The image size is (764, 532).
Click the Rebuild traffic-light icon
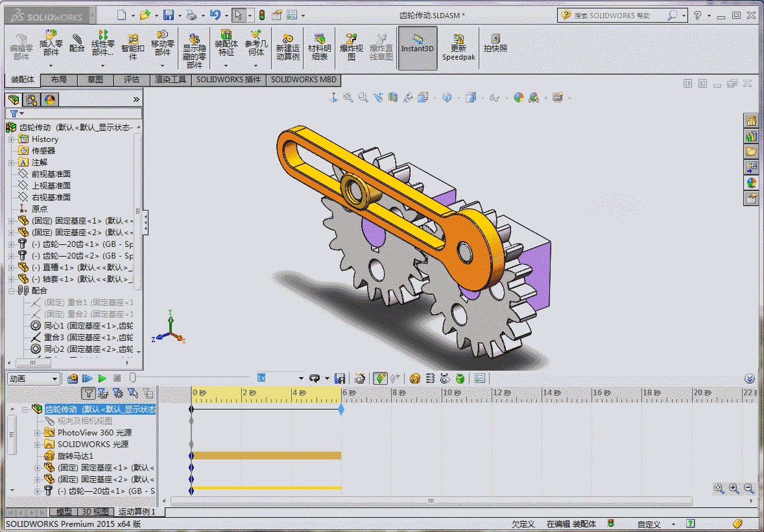(x=261, y=15)
